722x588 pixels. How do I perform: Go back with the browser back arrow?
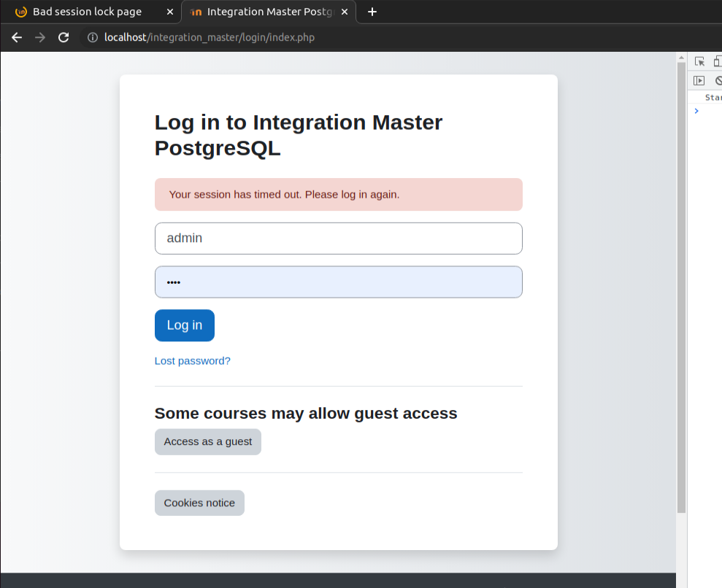[x=17, y=37]
